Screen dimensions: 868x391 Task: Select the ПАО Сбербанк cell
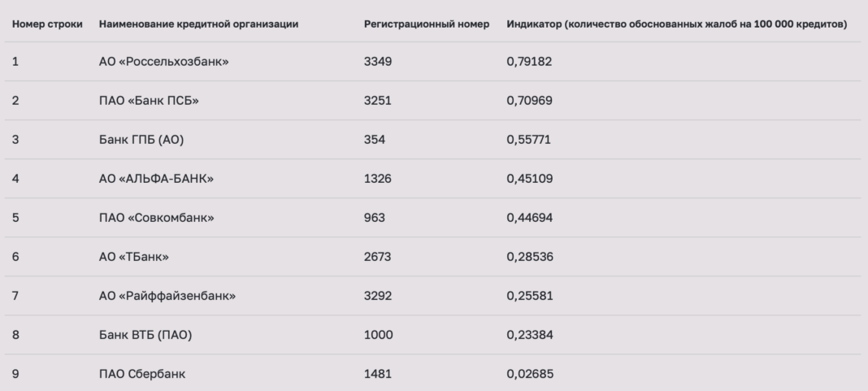pyautogui.click(x=142, y=374)
